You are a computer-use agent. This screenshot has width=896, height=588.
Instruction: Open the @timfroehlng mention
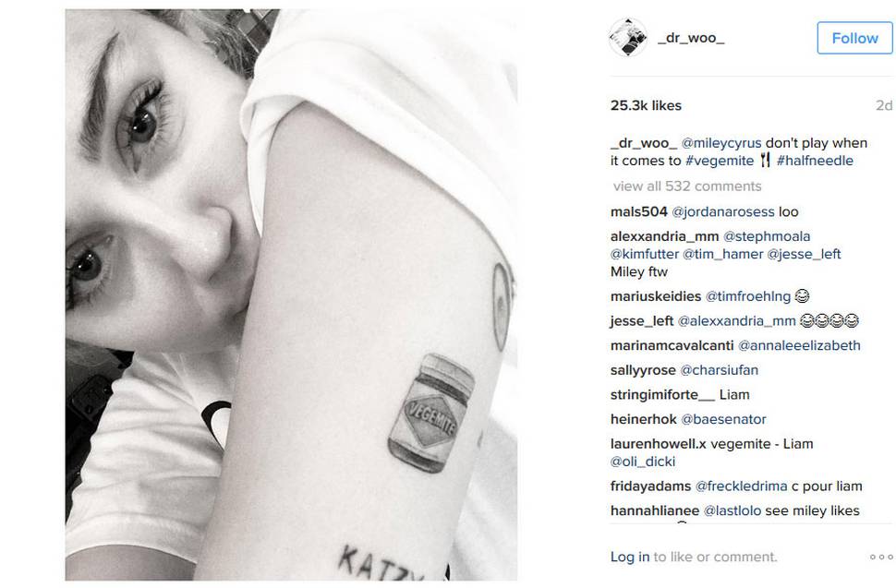pyautogui.click(x=748, y=296)
